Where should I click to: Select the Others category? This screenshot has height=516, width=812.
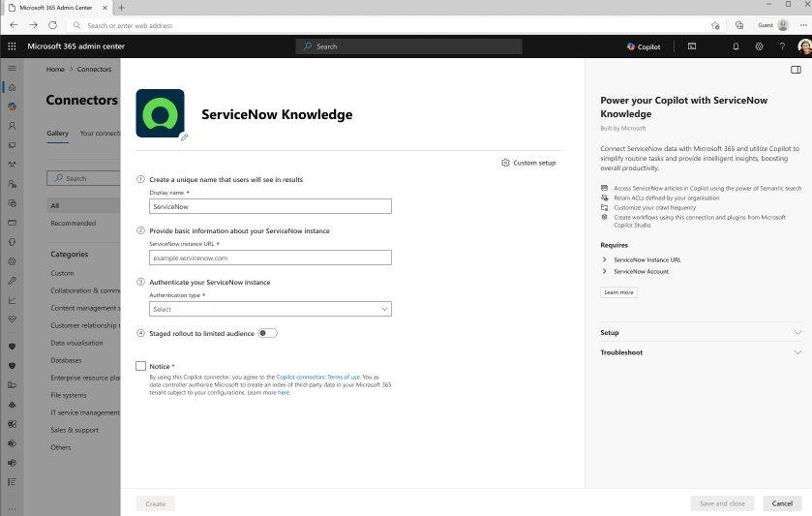[61, 447]
